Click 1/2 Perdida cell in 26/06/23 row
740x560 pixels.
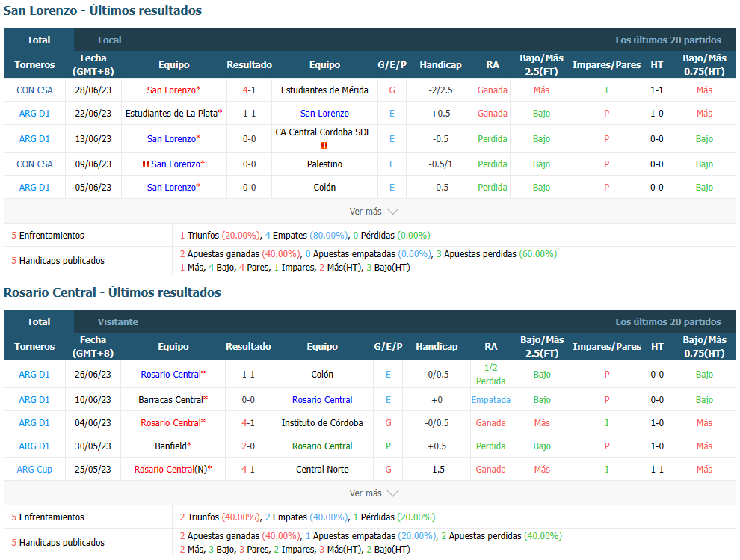point(491,375)
